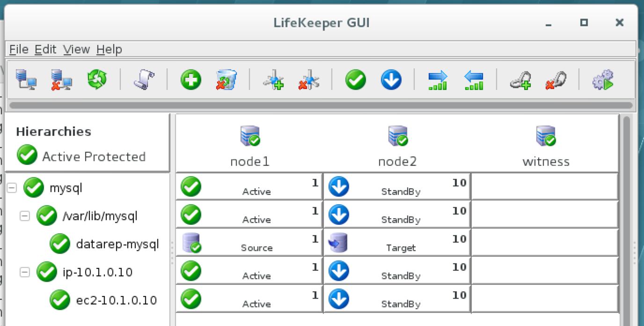Open the Help menu

109,49
